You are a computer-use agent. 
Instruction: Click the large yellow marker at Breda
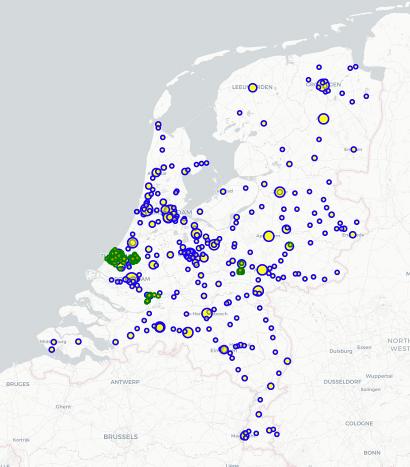tap(160, 327)
